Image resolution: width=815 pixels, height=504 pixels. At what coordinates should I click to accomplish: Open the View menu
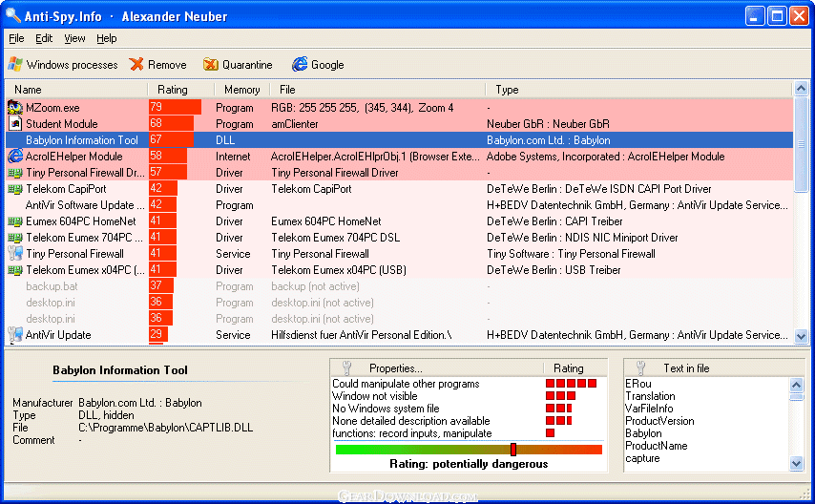point(74,38)
